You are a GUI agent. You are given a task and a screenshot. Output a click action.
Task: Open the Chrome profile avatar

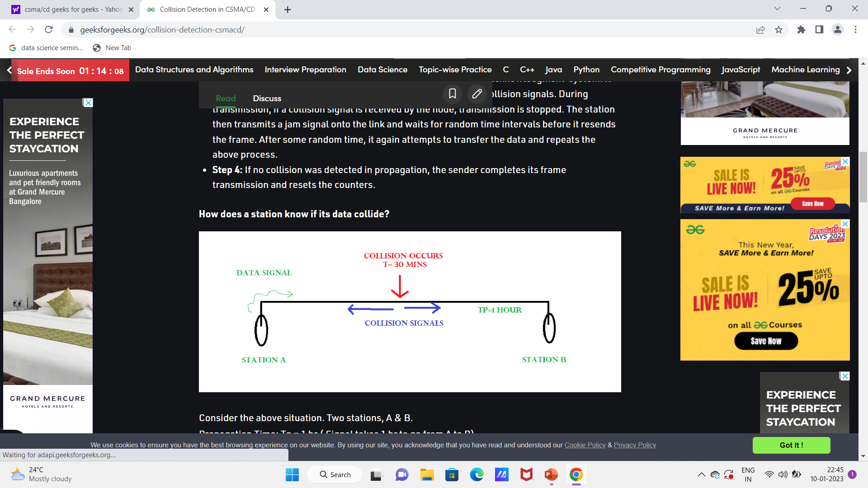tap(837, 30)
